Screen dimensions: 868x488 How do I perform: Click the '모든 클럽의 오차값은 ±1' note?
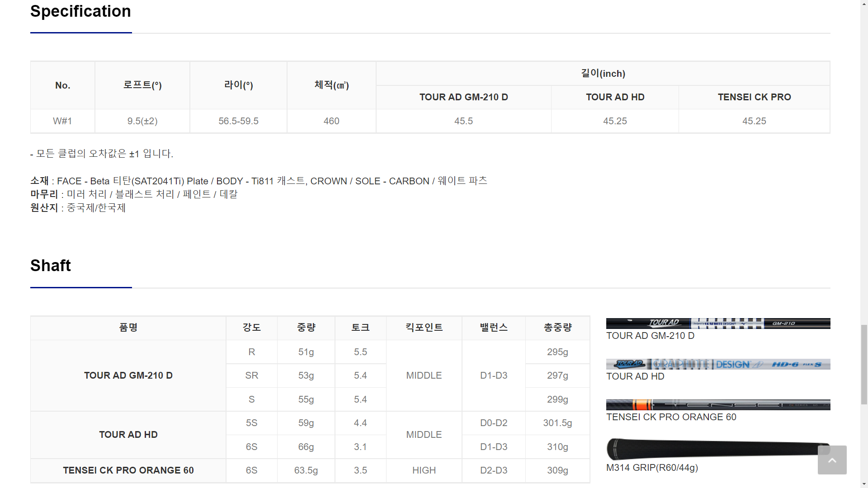102,154
